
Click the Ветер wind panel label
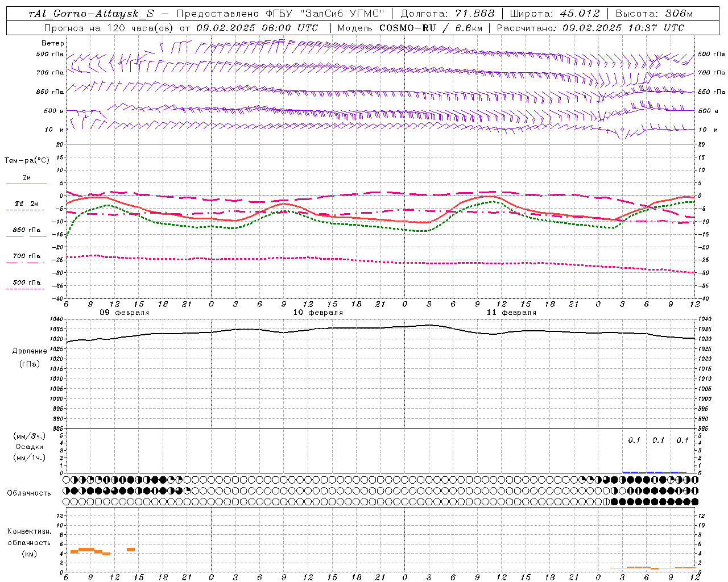53,43
